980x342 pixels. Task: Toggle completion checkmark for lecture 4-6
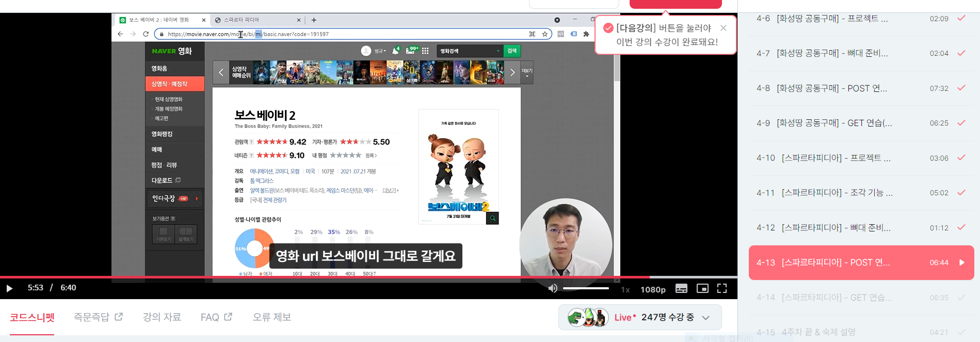tap(961, 18)
